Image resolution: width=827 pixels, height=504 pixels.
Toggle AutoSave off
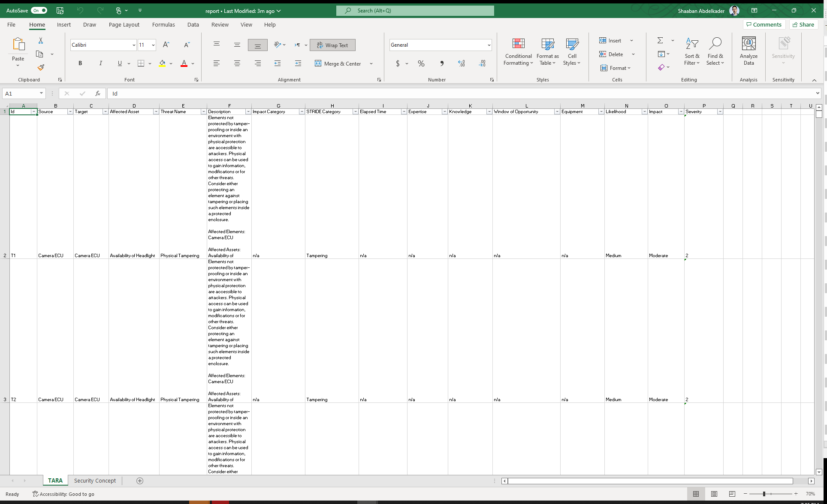tap(39, 10)
